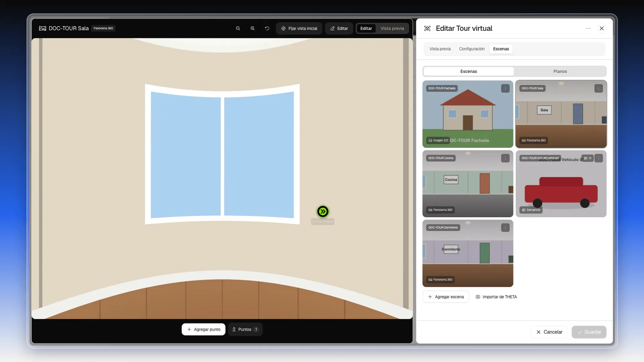The width and height of the screenshot is (644, 362).
Task: Click the Imagen 2D label on Fachada scene
Action: [438, 140]
